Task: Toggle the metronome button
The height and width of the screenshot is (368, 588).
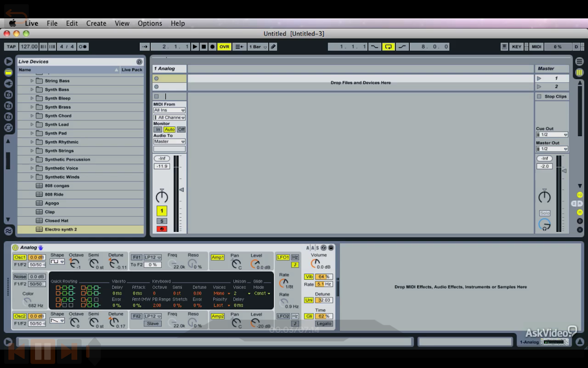Action: [83, 46]
